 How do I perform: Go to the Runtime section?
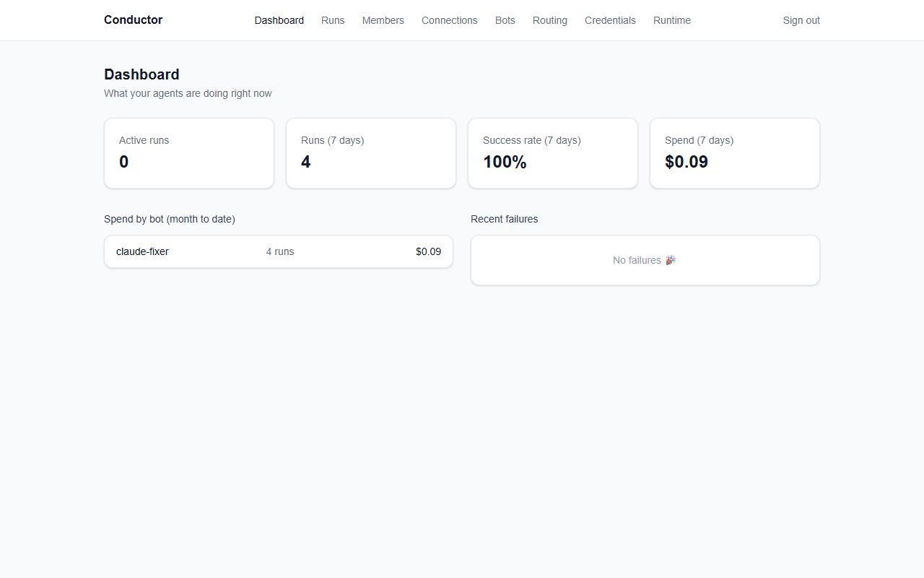tap(671, 20)
